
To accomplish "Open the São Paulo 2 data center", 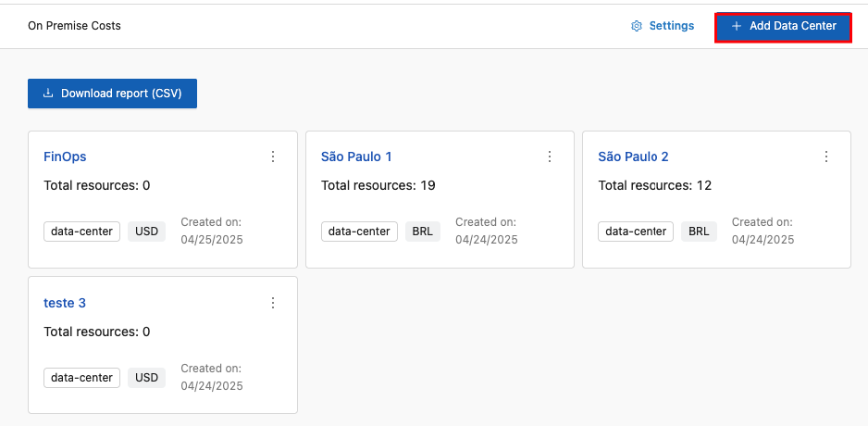I will tap(633, 157).
